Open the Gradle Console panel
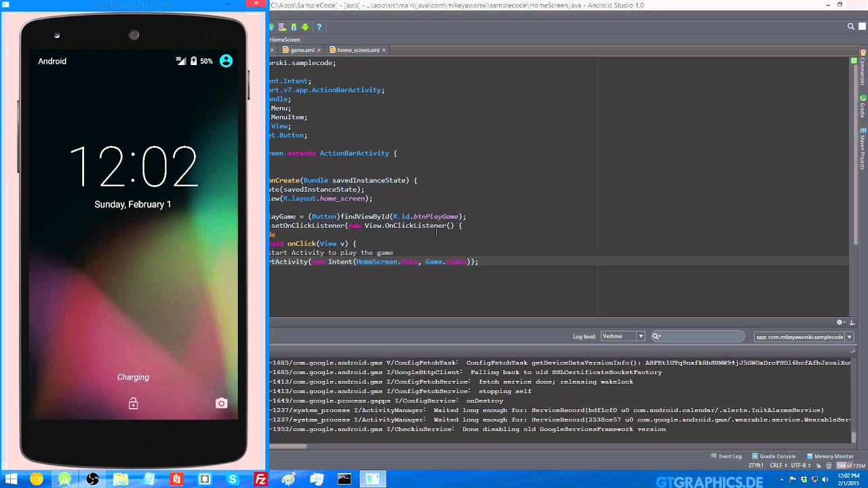This screenshot has width=868, height=488. [773, 456]
